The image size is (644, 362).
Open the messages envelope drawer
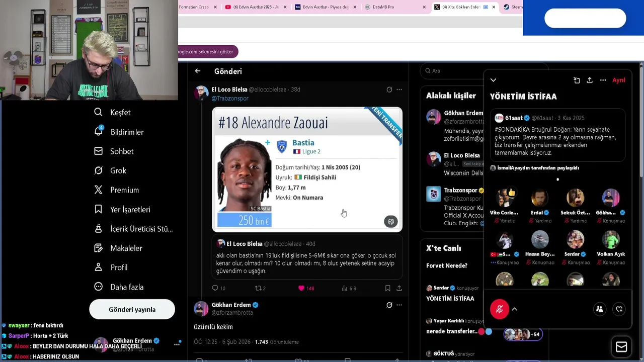pyautogui.click(x=621, y=347)
